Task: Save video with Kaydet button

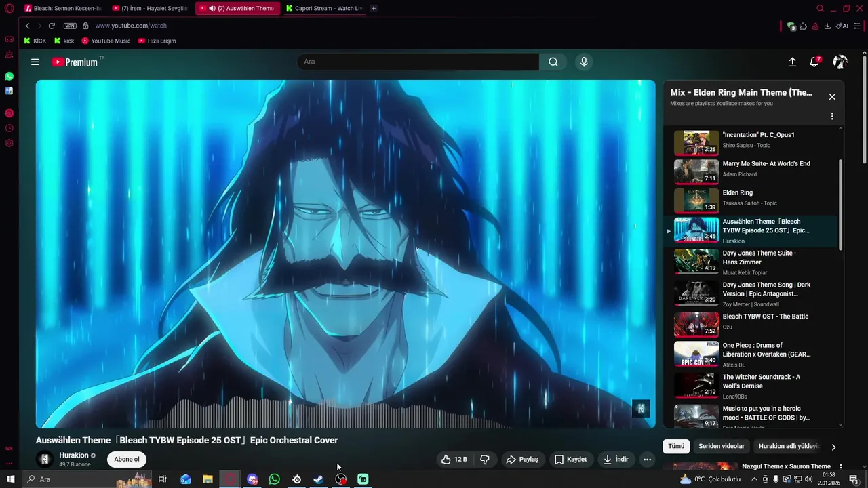Action: coord(571,459)
